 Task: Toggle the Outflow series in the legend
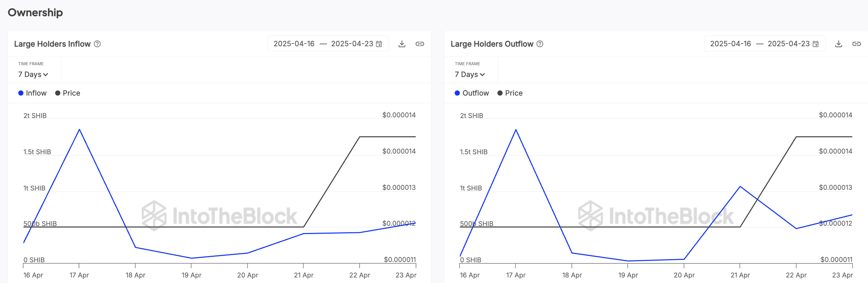[472, 93]
